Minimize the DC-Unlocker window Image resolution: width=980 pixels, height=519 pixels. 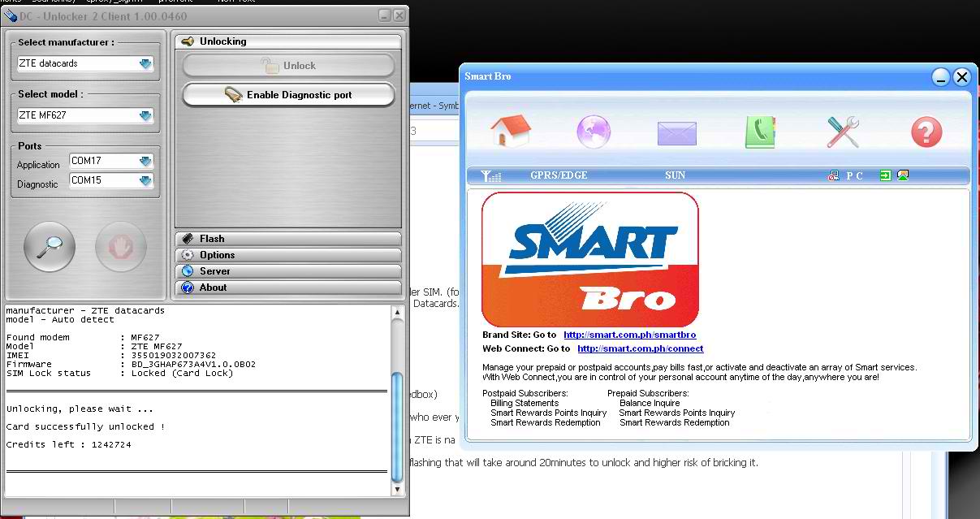click(385, 15)
